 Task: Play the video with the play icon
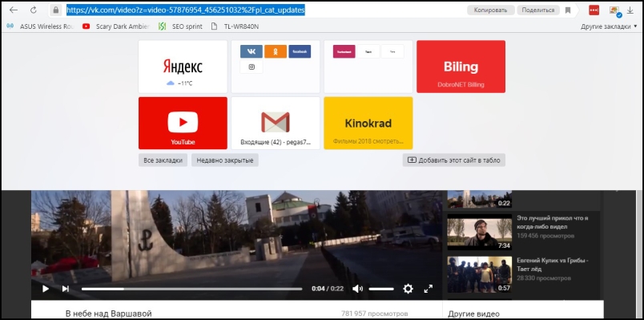pyautogui.click(x=46, y=289)
